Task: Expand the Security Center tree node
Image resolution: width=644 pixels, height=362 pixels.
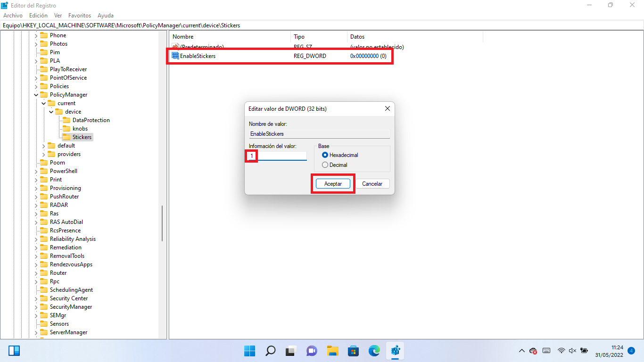Action: coord(36,298)
